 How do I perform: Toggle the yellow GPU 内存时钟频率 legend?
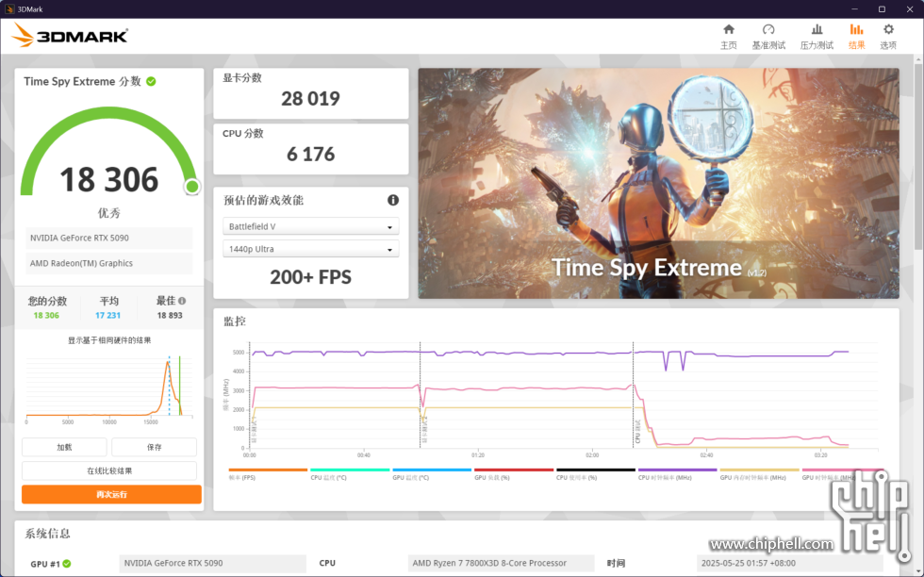pos(759,470)
